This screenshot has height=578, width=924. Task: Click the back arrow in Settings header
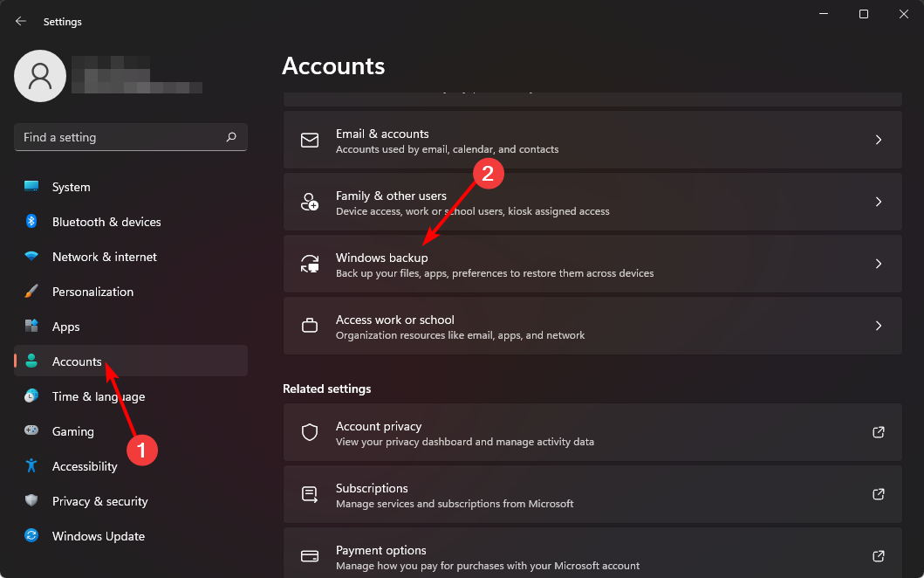[x=21, y=22]
